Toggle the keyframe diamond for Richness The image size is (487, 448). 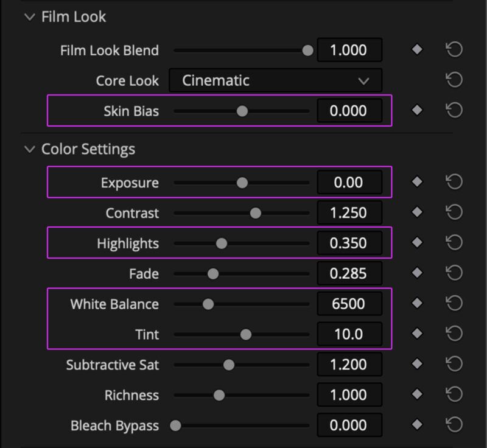pos(418,394)
